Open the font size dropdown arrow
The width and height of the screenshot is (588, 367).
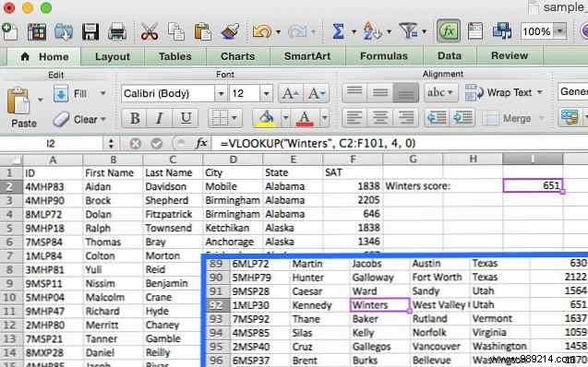coord(266,93)
